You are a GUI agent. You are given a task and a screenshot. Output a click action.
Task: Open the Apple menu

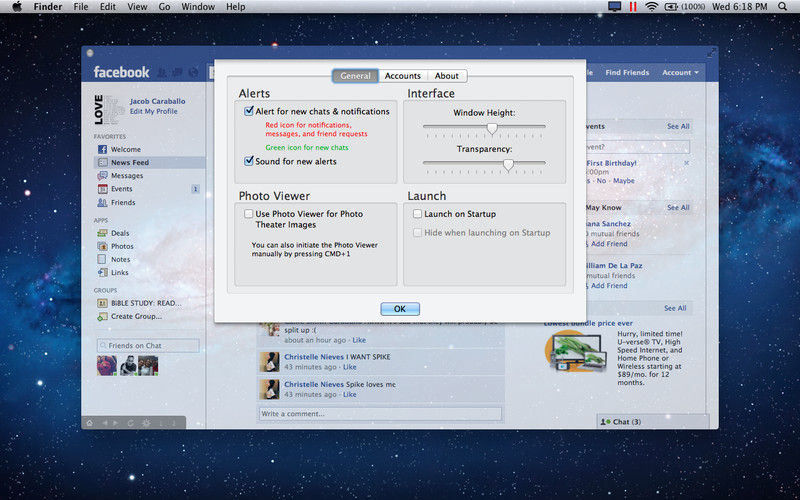pos(17,7)
